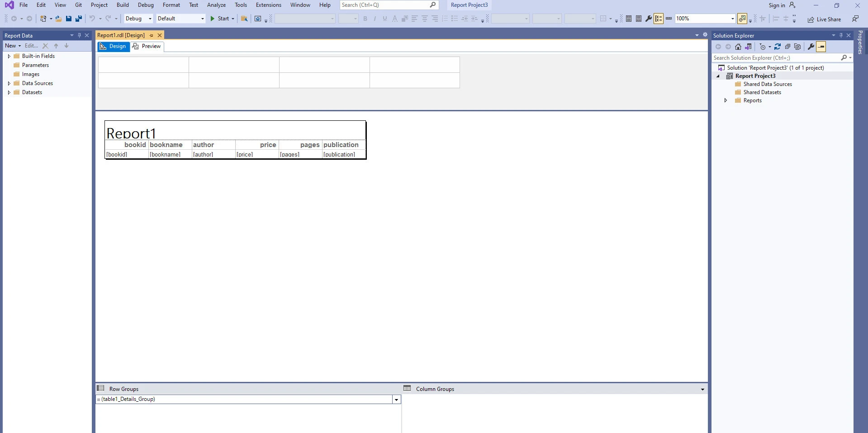The image size is (868, 433).
Task: Toggle pin on Report1.rdl tab
Action: tap(151, 35)
